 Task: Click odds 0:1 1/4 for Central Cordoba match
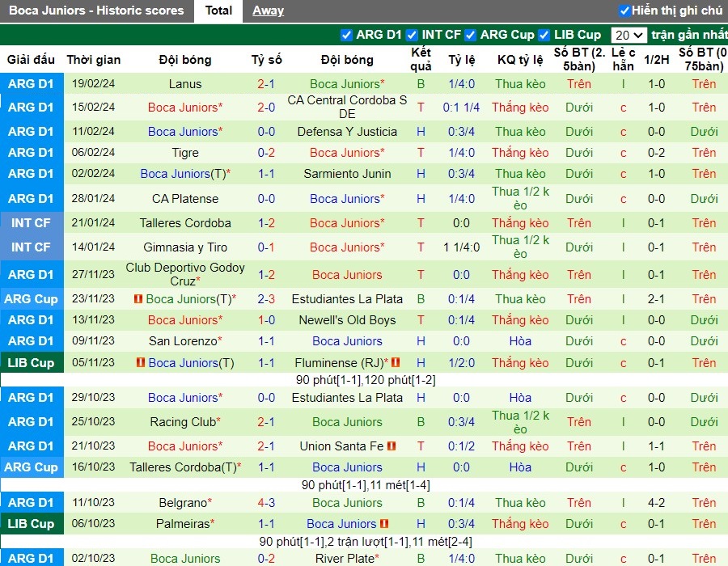point(461,108)
